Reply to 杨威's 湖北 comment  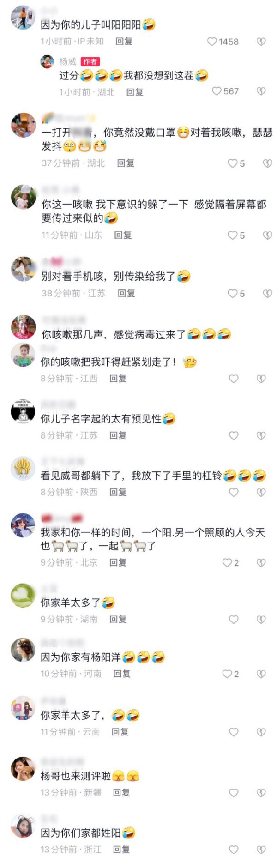[135, 92]
